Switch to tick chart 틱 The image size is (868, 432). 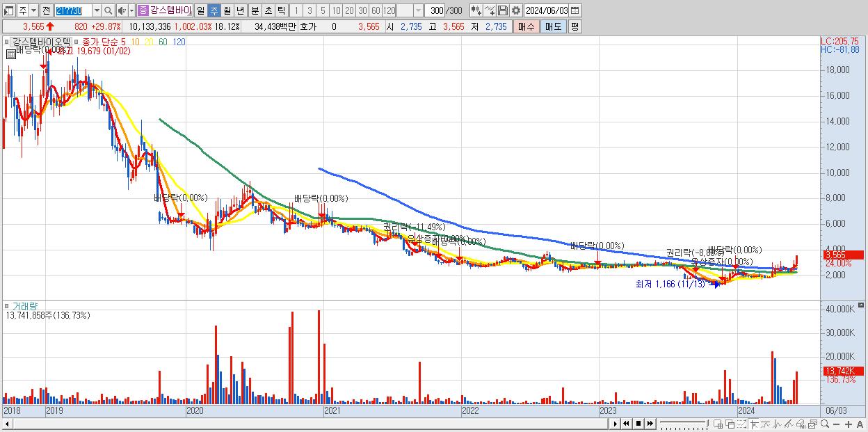click(281, 10)
